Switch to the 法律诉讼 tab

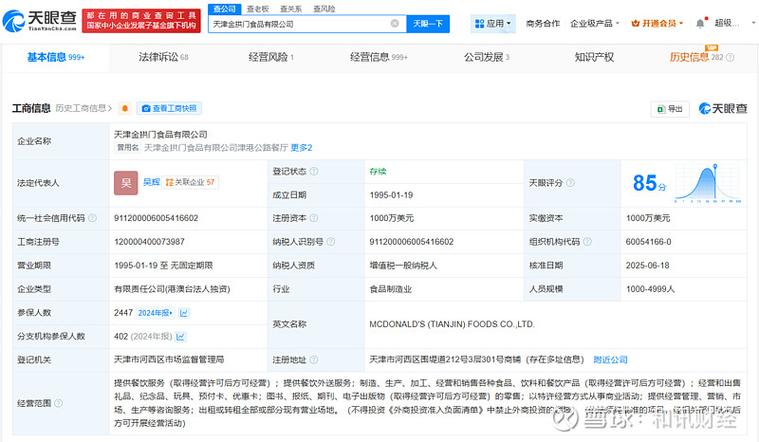point(163,57)
